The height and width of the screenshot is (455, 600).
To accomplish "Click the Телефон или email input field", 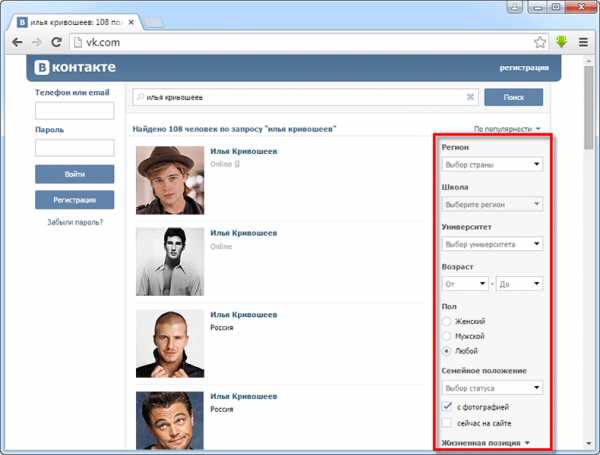I will tap(75, 111).
